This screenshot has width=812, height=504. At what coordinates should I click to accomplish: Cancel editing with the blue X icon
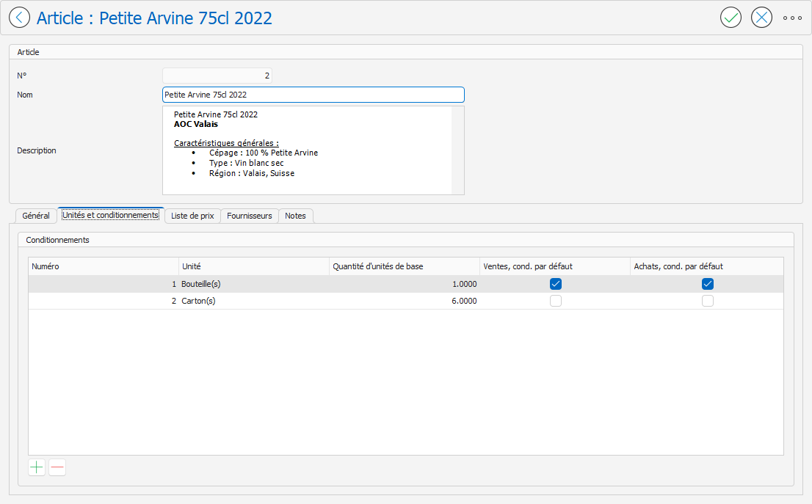761,18
